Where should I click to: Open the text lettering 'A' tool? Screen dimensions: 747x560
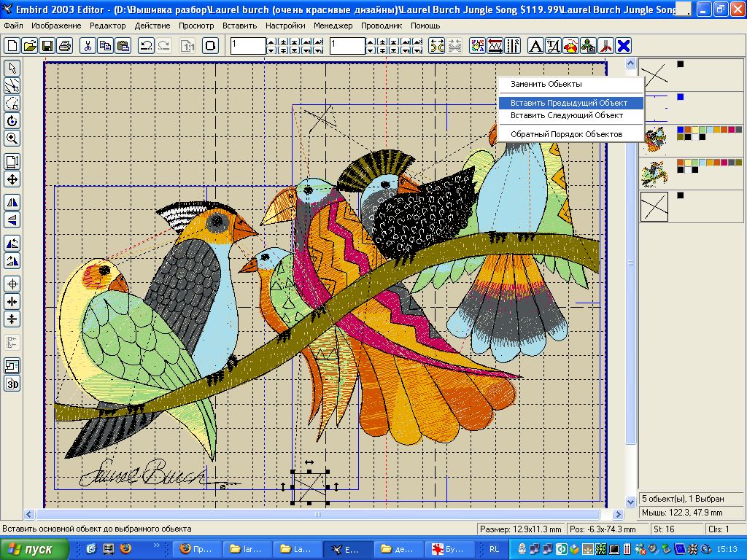click(x=535, y=46)
